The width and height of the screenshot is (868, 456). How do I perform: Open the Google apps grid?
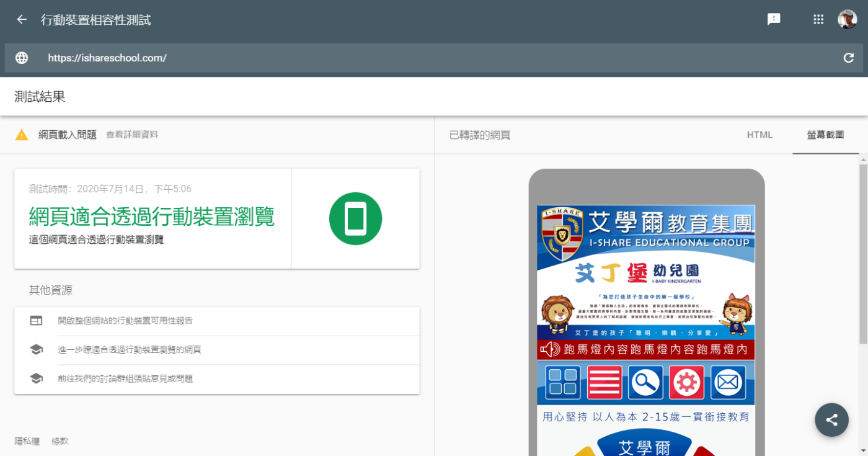click(x=818, y=19)
